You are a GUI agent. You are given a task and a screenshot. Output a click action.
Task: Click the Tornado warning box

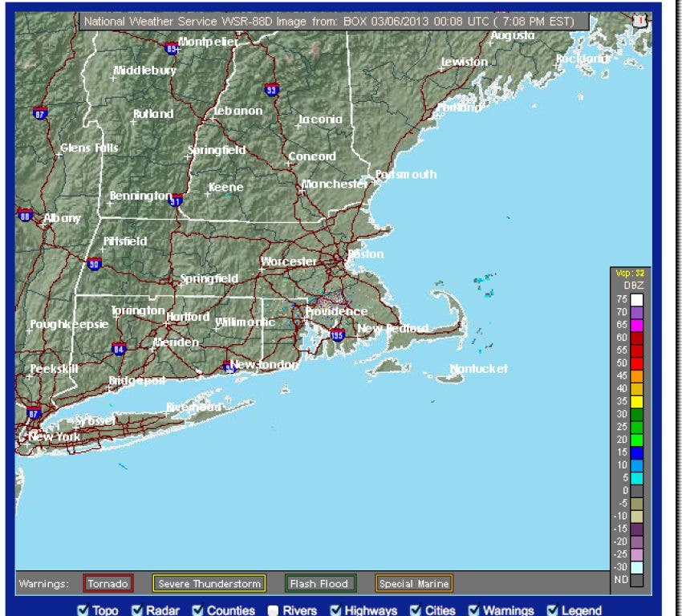tap(108, 583)
